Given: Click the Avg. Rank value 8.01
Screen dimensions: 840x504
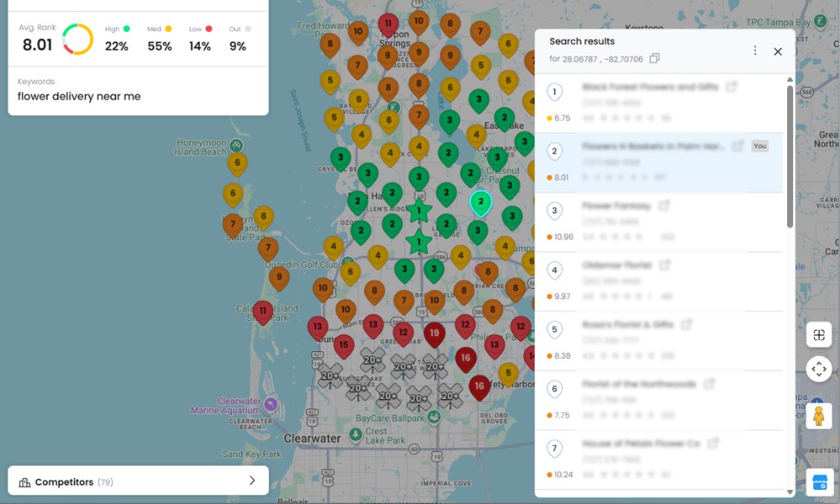Looking at the screenshot, I should (38, 45).
